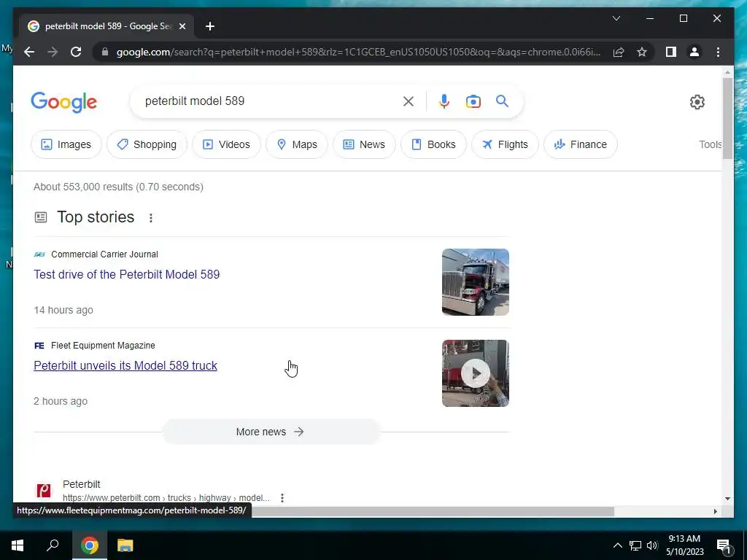Filter results by Books
747x560 pixels.
[433, 144]
